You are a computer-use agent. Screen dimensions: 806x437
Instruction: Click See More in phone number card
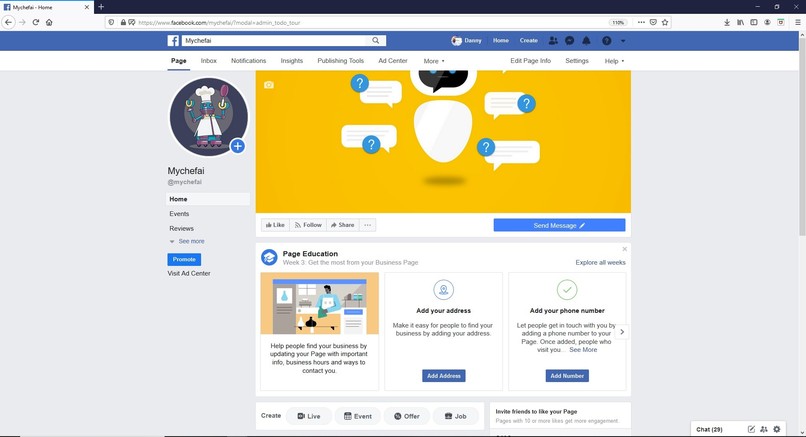pos(583,350)
